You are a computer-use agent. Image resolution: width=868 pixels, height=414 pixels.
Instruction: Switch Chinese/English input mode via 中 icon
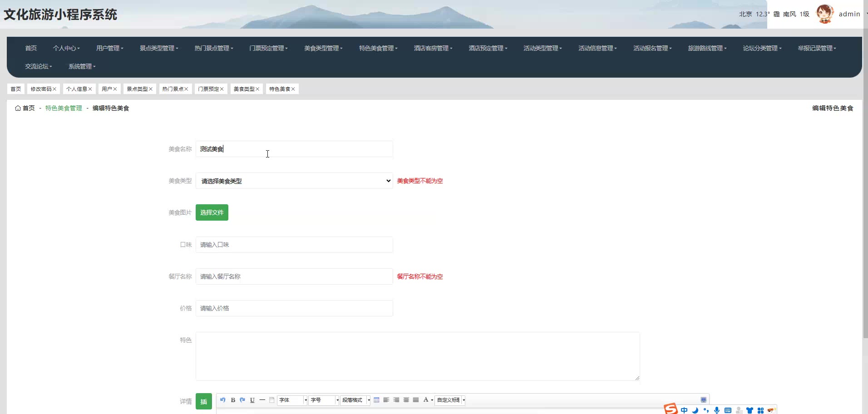pyautogui.click(x=684, y=410)
